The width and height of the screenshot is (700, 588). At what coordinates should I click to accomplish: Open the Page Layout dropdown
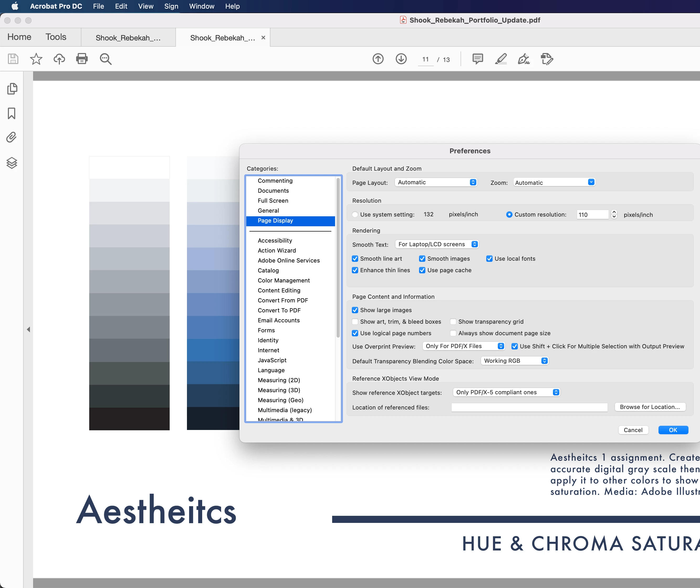436,182
